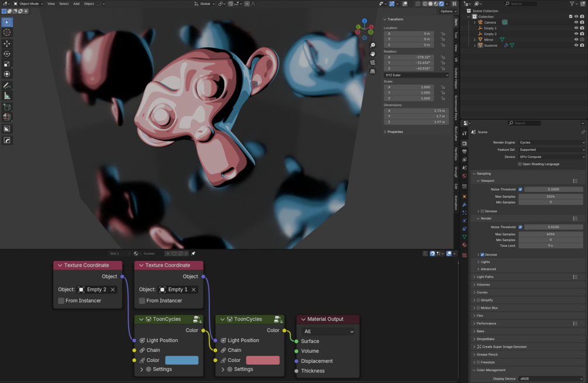Open the Texture properties checker icon
This screenshot has height=383, width=588.
pos(465,255)
